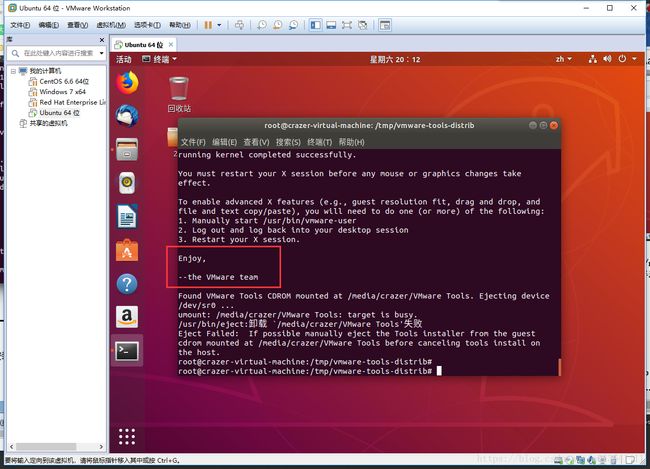Open the terminal window's 终端(T) menu
Screen dimensions: 650x469
[x=320, y=142]
